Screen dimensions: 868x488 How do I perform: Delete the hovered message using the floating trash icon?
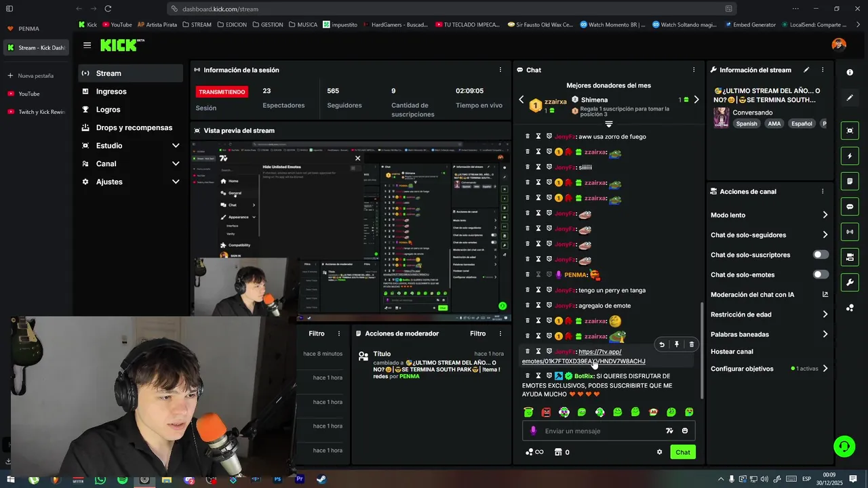pos(692,344)
